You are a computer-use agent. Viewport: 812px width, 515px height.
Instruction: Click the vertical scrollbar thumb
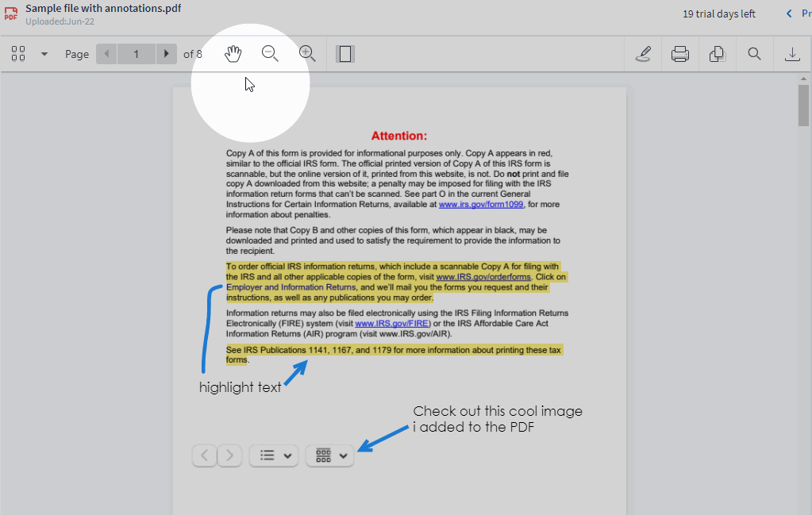pyautogui.click(x=804, y=105)
